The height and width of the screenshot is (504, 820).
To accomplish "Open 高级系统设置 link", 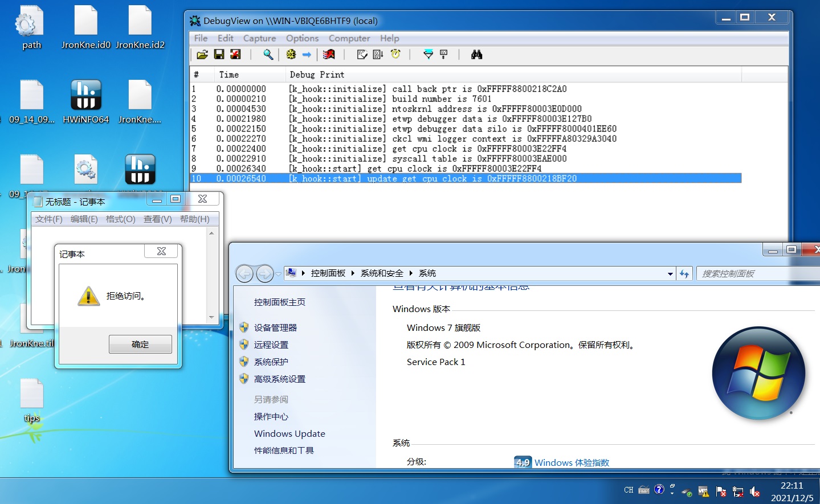I will (280, 379).
